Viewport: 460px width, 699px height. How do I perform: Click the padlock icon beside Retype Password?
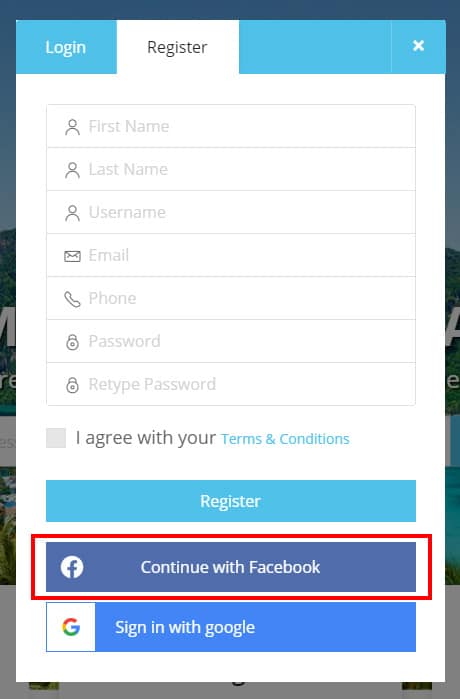click(x=72, y=385)
